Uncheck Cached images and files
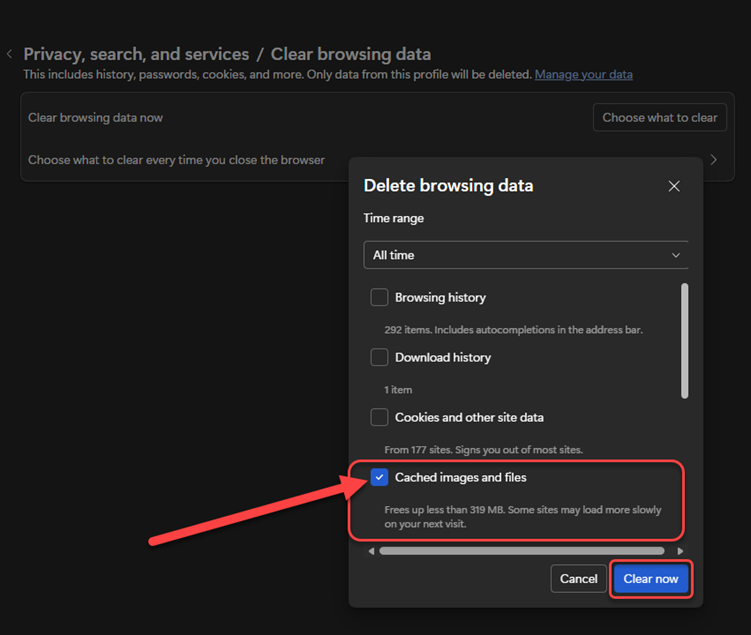 (x=379, y=477)
